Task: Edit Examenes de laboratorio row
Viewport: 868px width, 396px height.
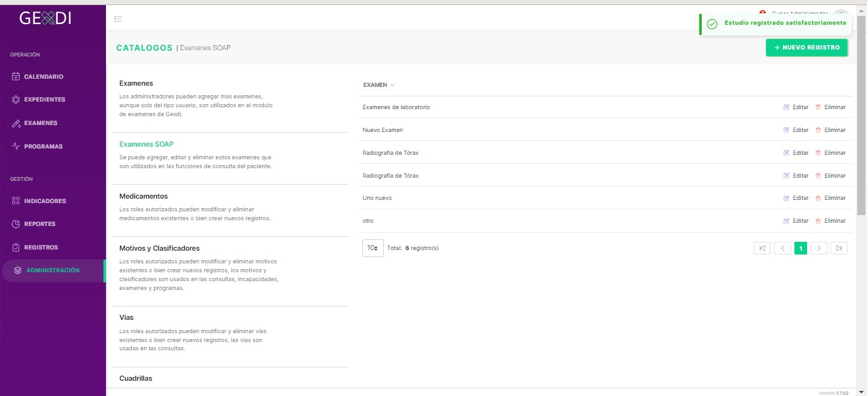Action: (x=796, y=107)
